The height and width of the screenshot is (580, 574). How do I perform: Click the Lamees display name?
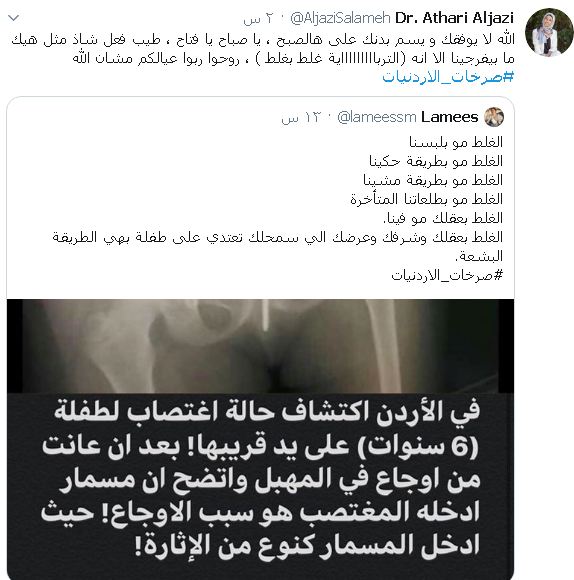click(450, 117)
